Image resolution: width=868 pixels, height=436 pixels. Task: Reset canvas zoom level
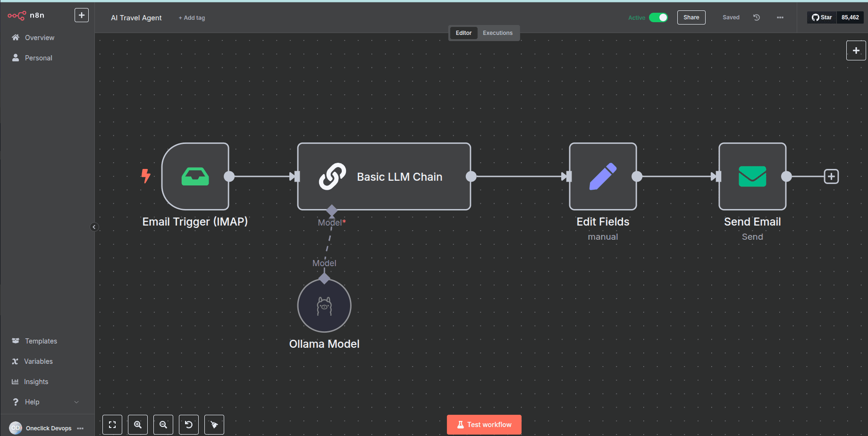pos(189,425)
